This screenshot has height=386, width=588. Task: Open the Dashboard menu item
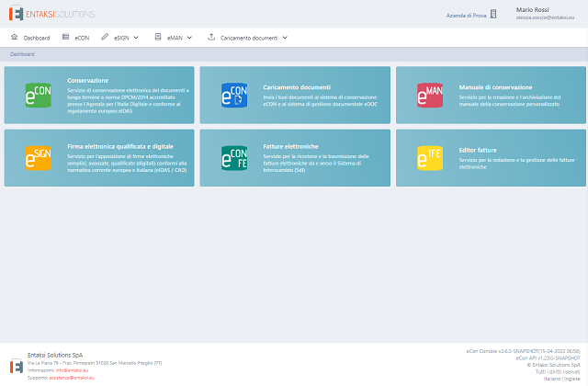(37, 38)
